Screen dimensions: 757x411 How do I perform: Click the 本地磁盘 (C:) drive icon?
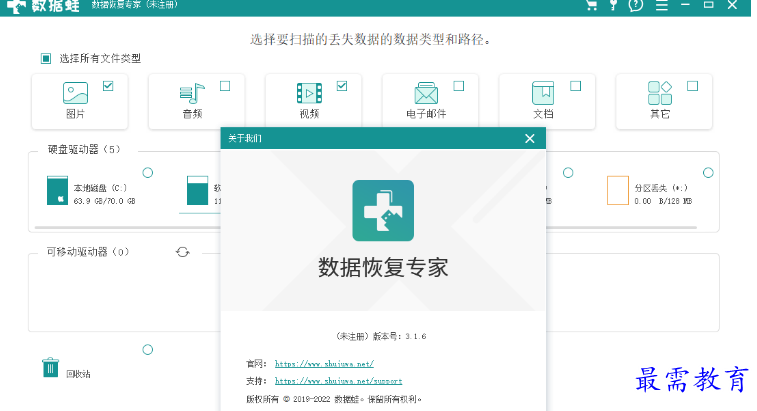57,191
